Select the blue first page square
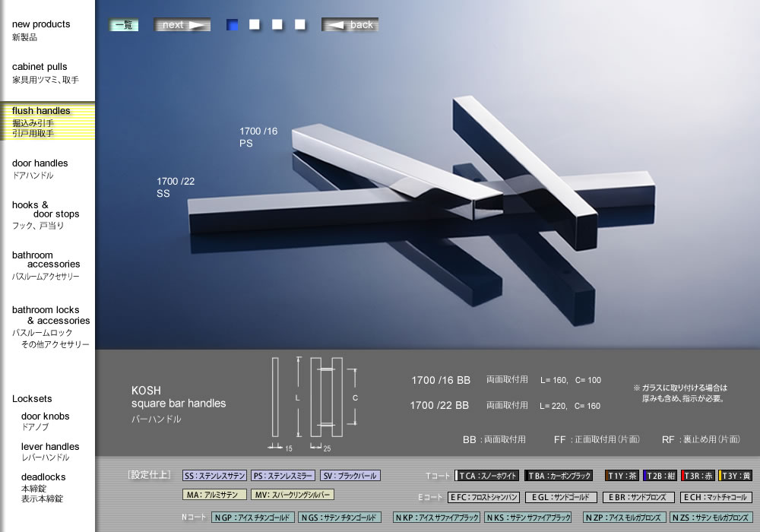This screenshot has width=760, height=532. click(232, 25)
